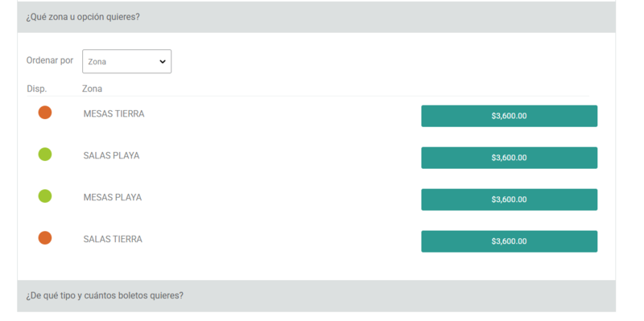Choose the $3,600.00 button for MESAS TIERRA
This screenshot has height=321, width=644.
510,116
